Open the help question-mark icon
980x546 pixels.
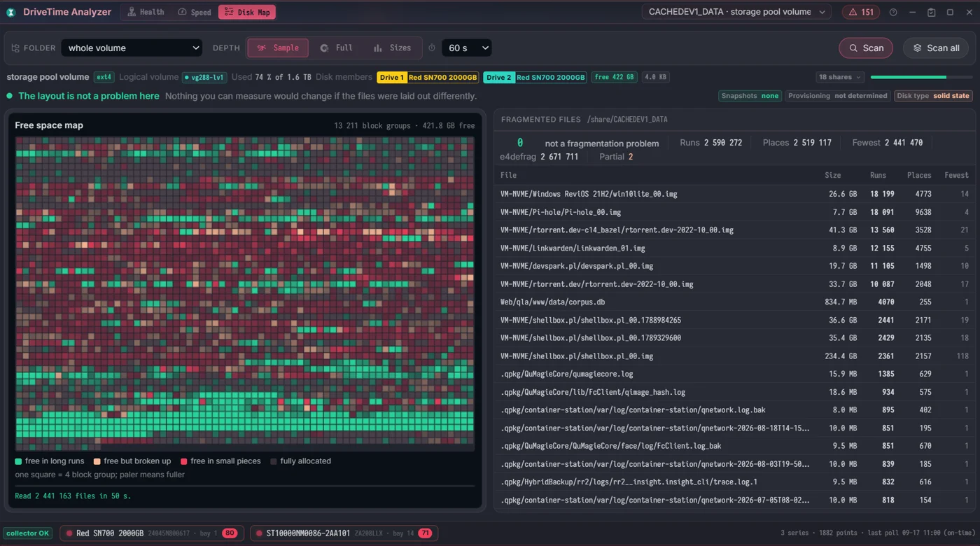pyautogui.click(x=893, y=12)
